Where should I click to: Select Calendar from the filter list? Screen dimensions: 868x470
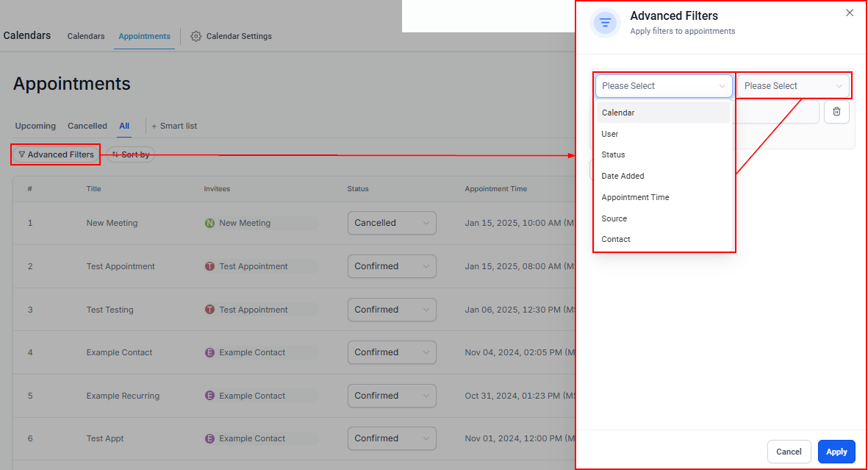tap(618, 113)
